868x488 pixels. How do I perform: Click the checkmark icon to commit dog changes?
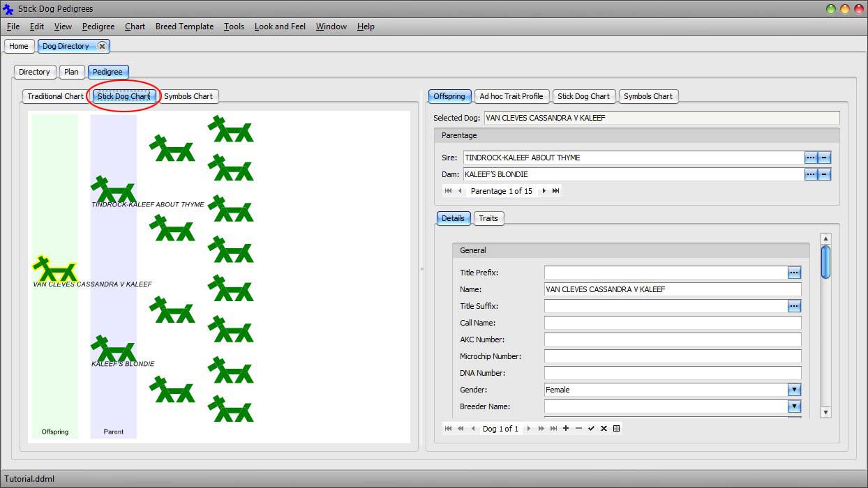tap(592, 428)
